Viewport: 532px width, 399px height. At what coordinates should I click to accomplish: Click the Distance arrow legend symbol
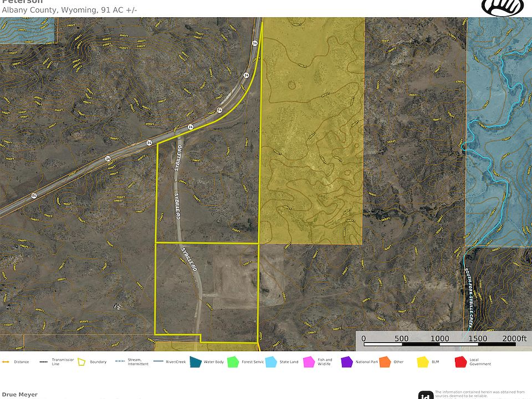click(6, 362)
